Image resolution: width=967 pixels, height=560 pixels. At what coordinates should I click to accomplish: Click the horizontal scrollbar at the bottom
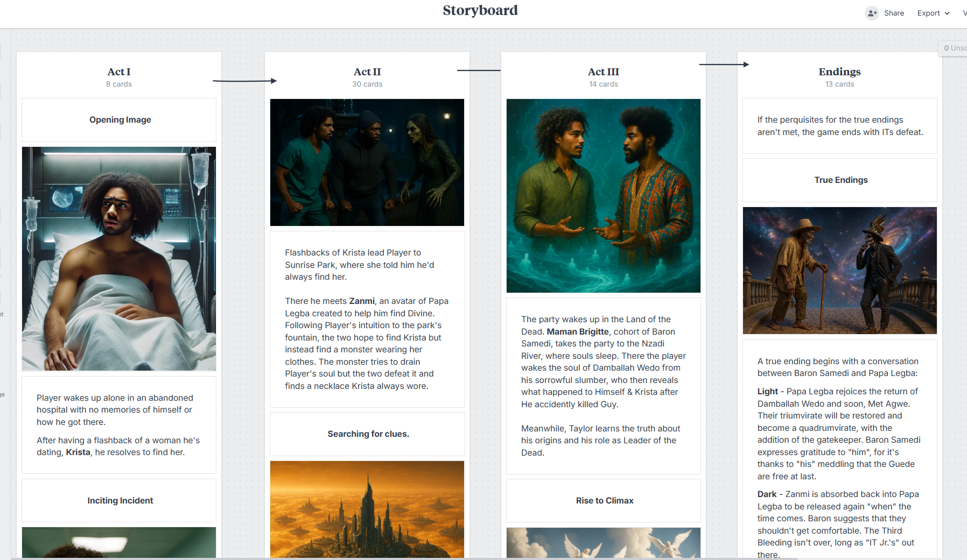click(x=404, y=558)
